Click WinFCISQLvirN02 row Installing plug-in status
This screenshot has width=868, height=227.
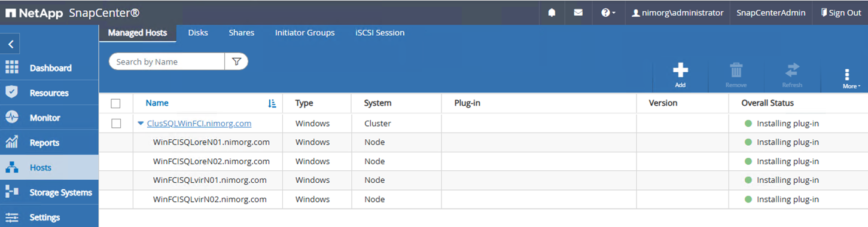(x=788, y=199)
